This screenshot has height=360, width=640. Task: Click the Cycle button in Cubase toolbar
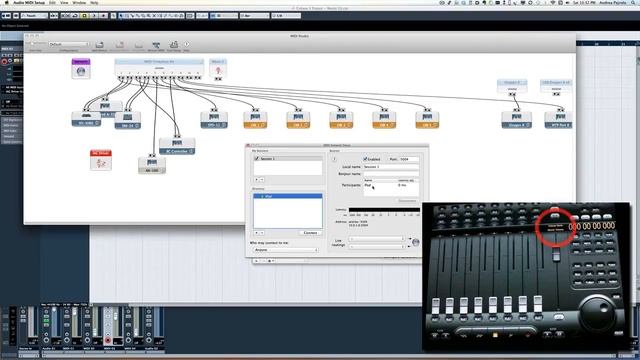pyautogui.click(x=75, y=16)
